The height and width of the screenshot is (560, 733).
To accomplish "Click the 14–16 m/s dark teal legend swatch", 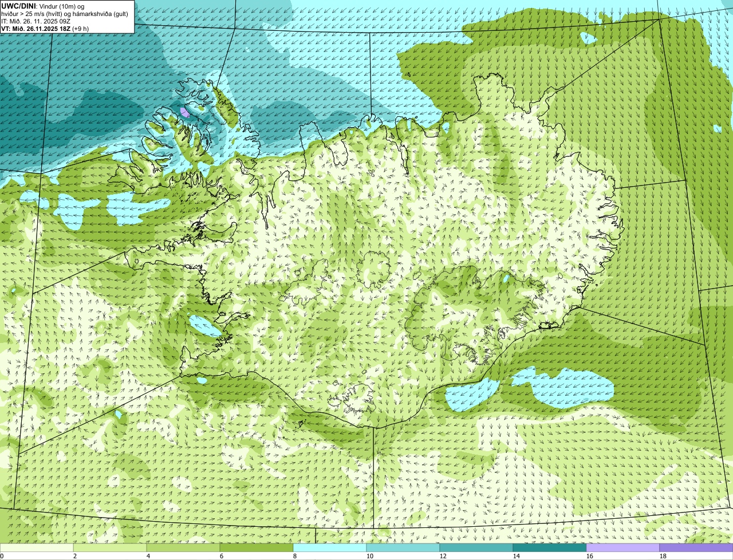I will [x=550, y=548].
